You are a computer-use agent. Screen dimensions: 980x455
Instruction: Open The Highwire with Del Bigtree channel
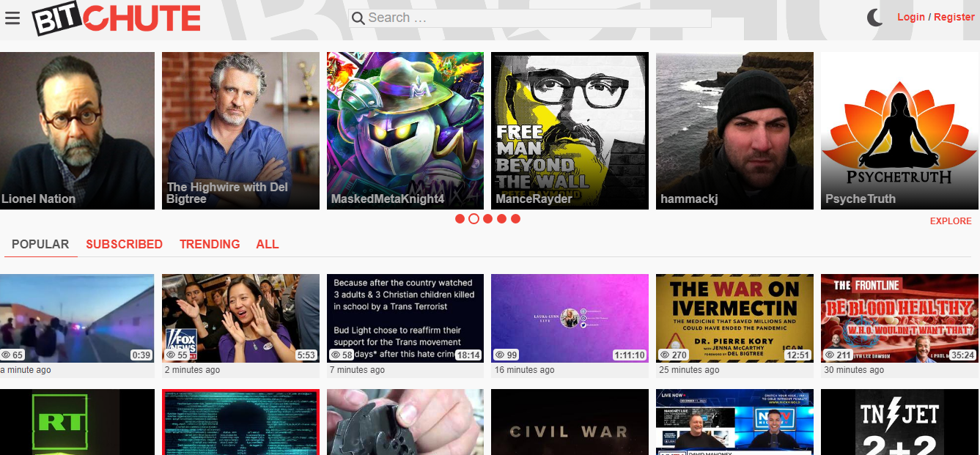(x=240, y=130)
